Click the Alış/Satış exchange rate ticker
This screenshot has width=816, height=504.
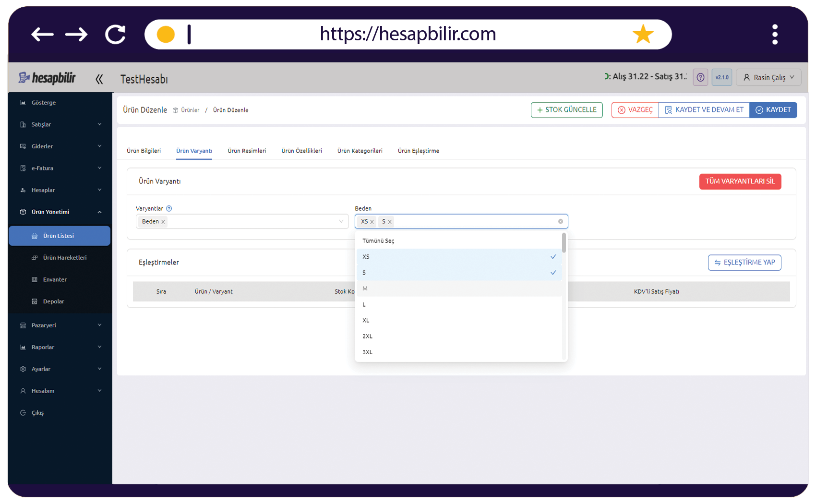click(x=646, y=76)
